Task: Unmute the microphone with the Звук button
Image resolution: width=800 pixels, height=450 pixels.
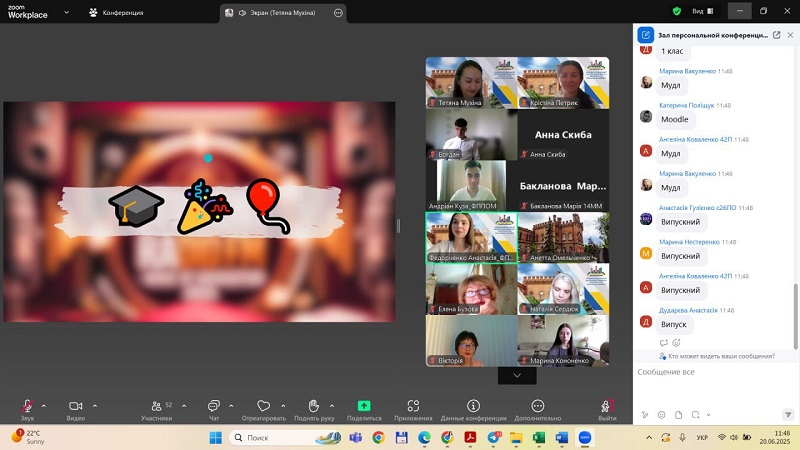Action: click(27, 410)
